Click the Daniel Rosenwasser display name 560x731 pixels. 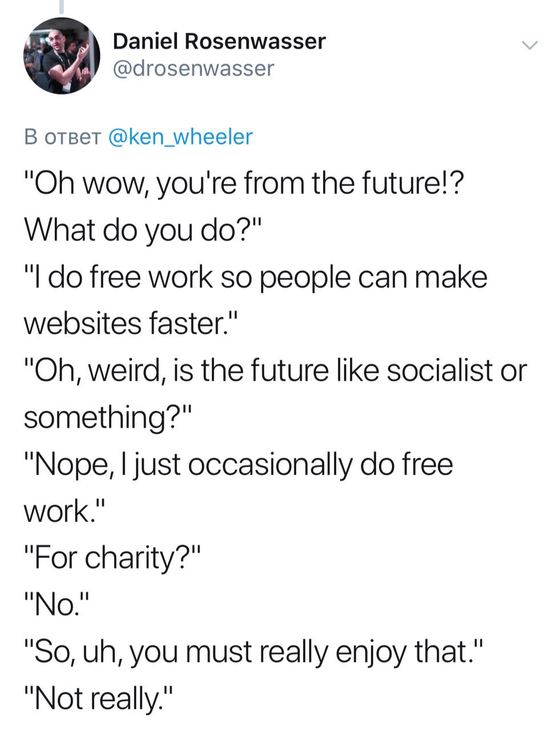219,41
